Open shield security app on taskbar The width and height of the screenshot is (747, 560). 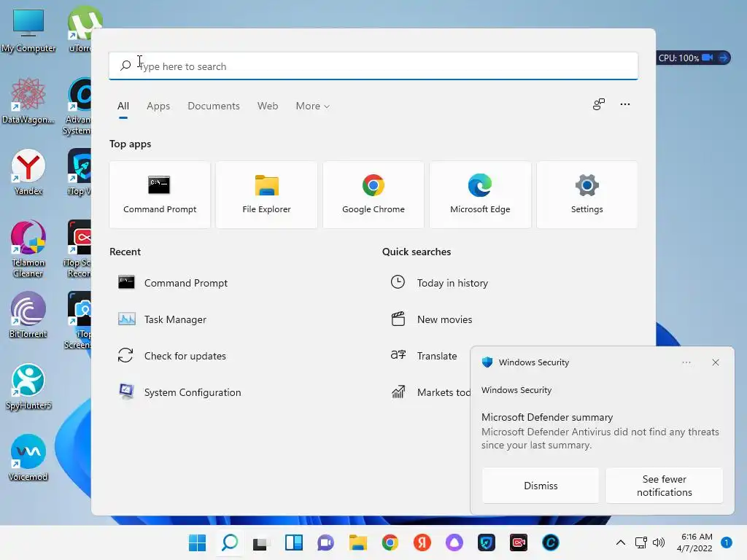coord(487,542)
